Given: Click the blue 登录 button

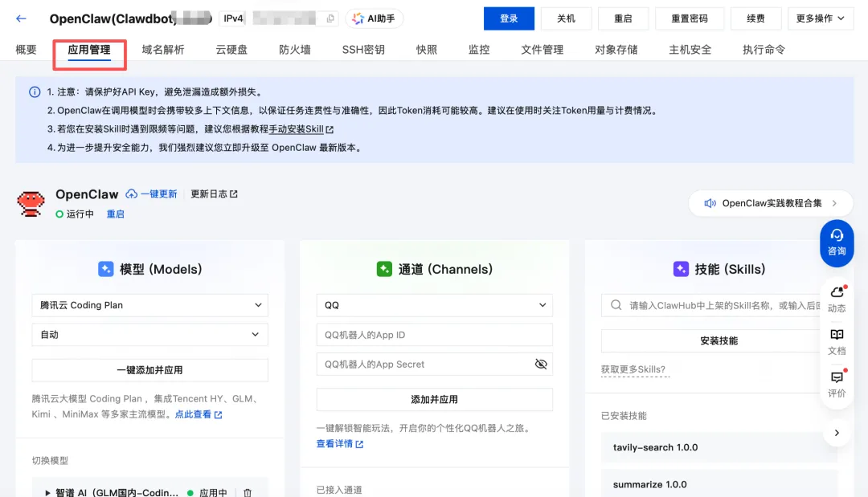Looking at the screenshot, I should [x=509, y=18].
